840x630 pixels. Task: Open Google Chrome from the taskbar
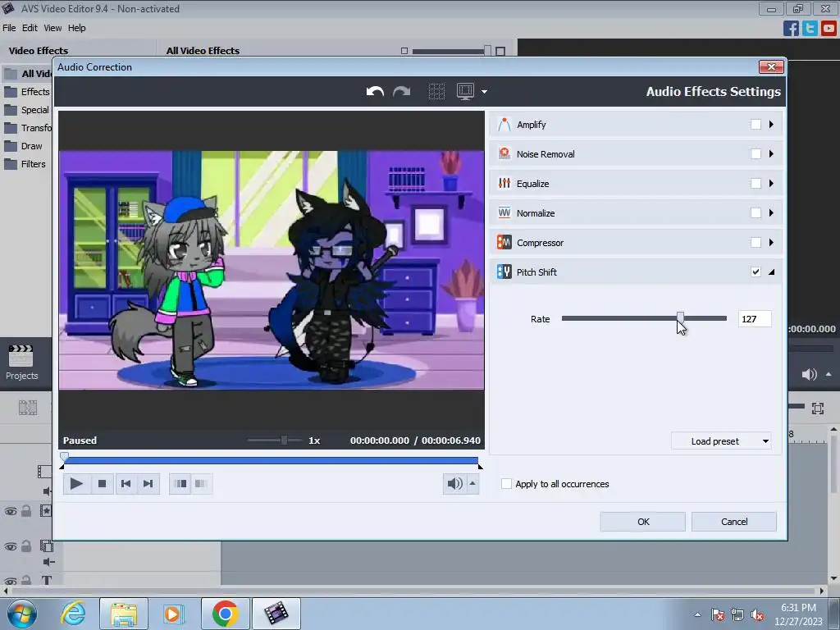click(x=226, y=614)
